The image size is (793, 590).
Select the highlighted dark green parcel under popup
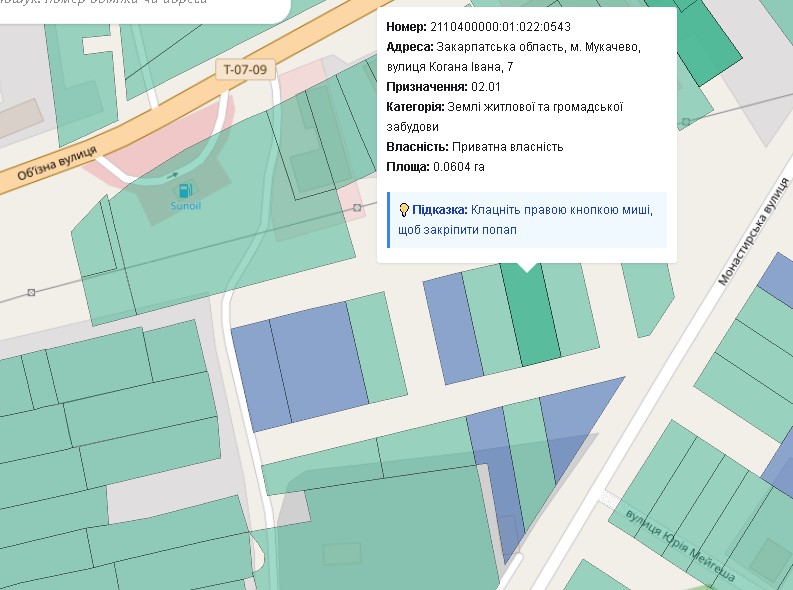coord(530,320)
